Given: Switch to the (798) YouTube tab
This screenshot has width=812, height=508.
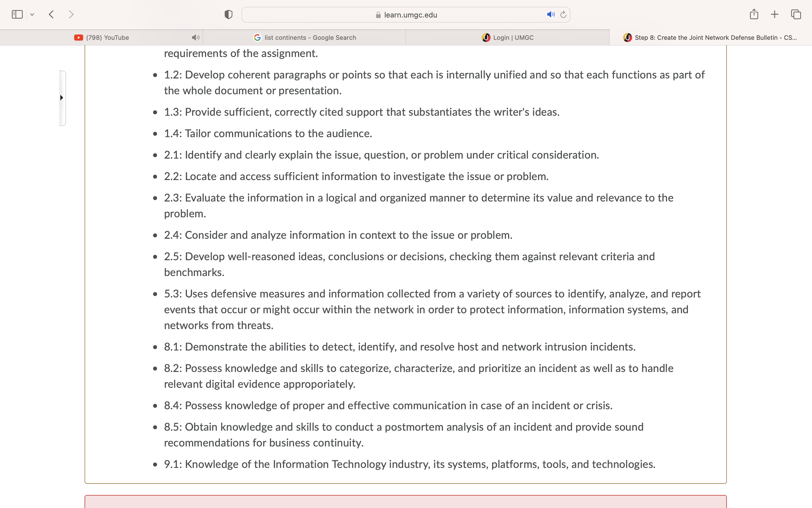Looking at the screenshot, I should [x=101, y=38].
